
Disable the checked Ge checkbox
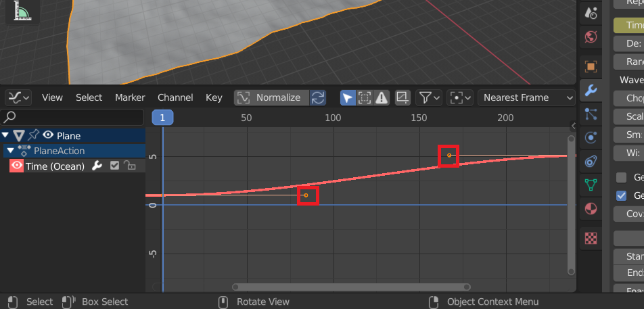click(x=622, y=195)
